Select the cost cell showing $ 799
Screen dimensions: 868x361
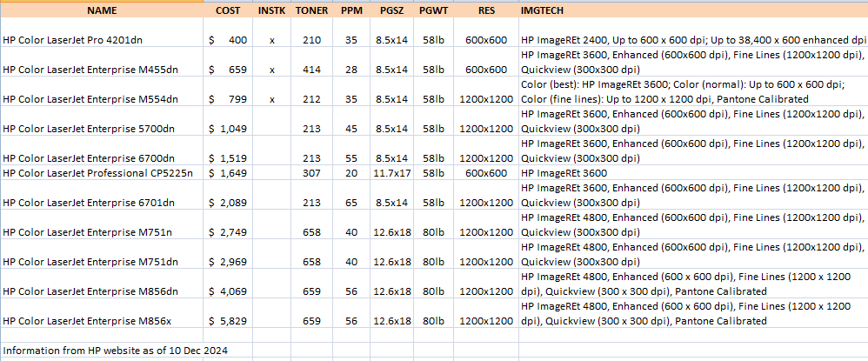tap(228, 90)
